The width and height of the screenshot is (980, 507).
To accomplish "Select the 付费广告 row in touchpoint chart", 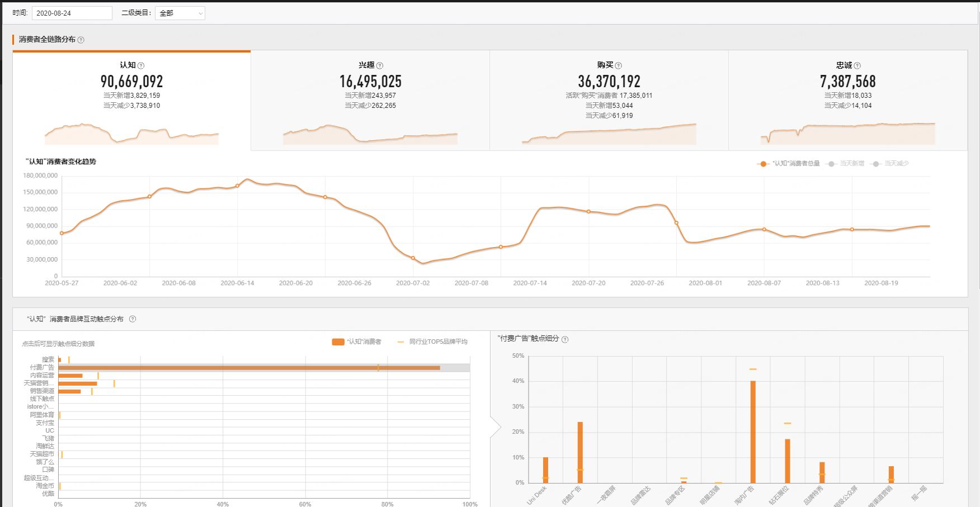I will click(249, 368).
